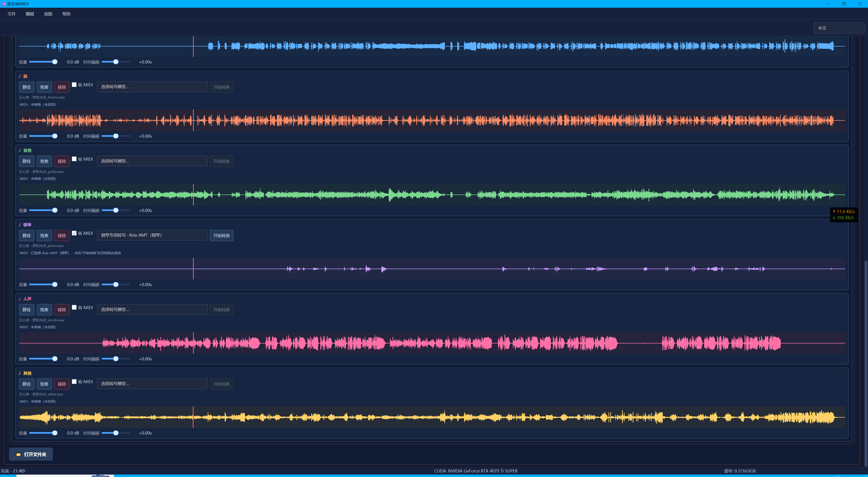The width and height of the screenshot is (868, 477).
Task: Click the red playhead in the vocals waveform
Action: (193, 343)
